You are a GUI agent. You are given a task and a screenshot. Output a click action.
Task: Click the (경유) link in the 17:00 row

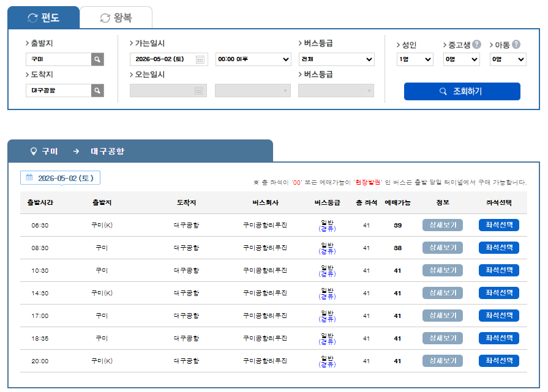click(327, 319)
